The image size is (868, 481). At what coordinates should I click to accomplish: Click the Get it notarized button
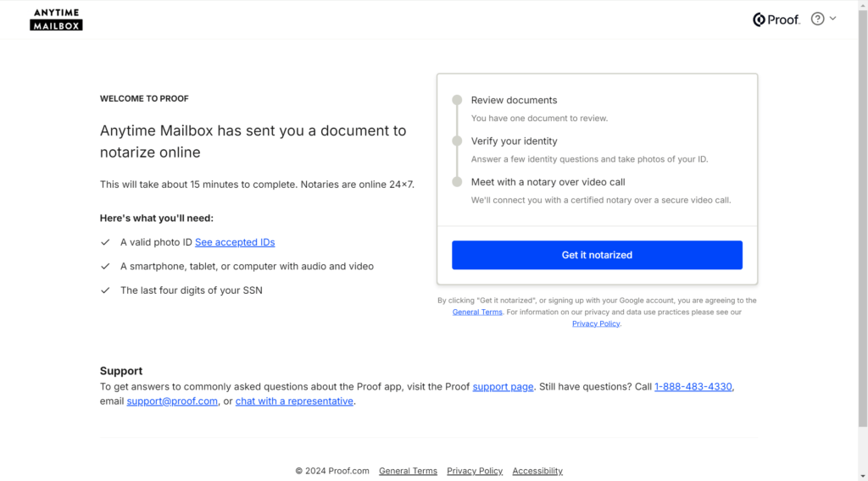(597, 255)
